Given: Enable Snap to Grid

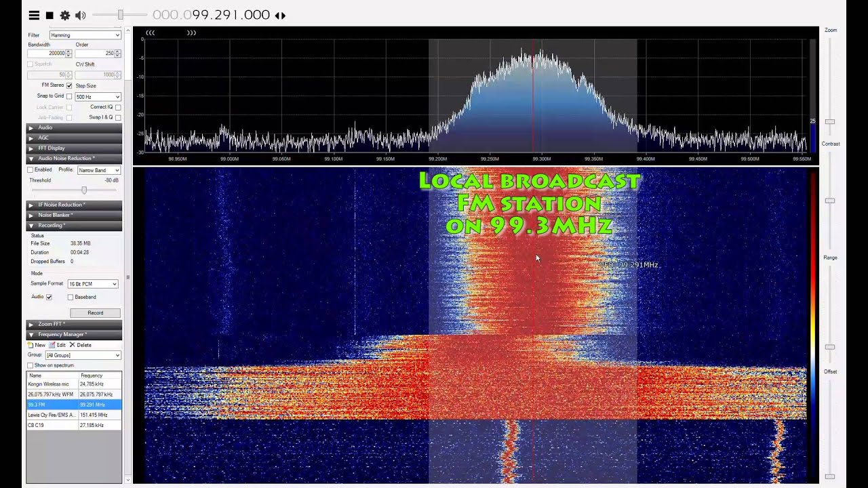Looking at the screenshot, I should tap(69, 96).
